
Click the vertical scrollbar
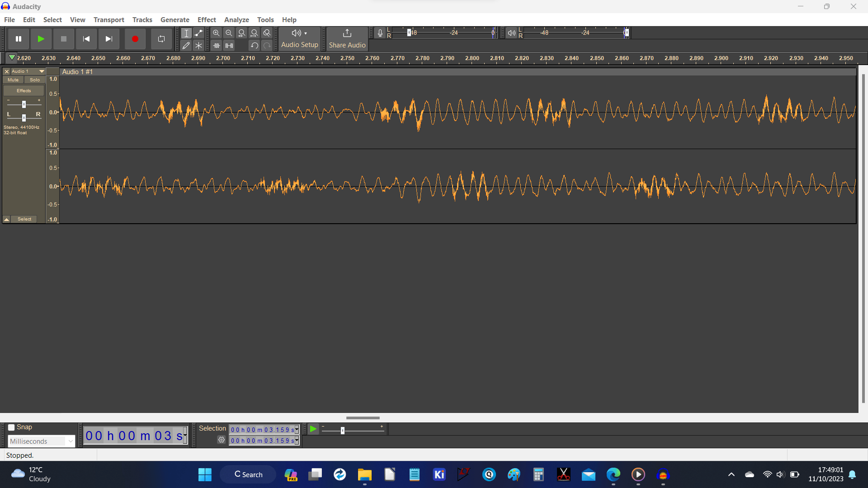(863, 239)
